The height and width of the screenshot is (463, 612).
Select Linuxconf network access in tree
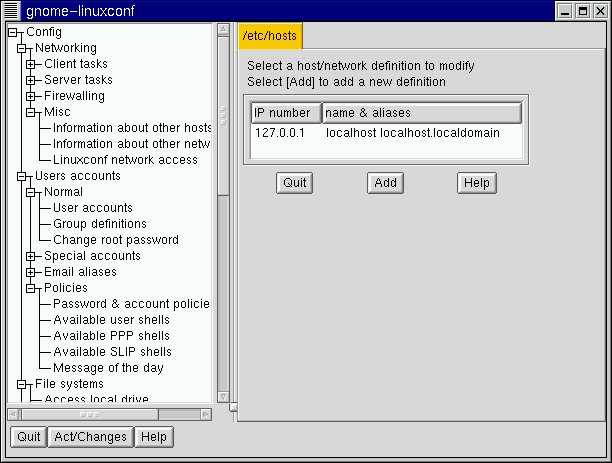tap(125, 160)
